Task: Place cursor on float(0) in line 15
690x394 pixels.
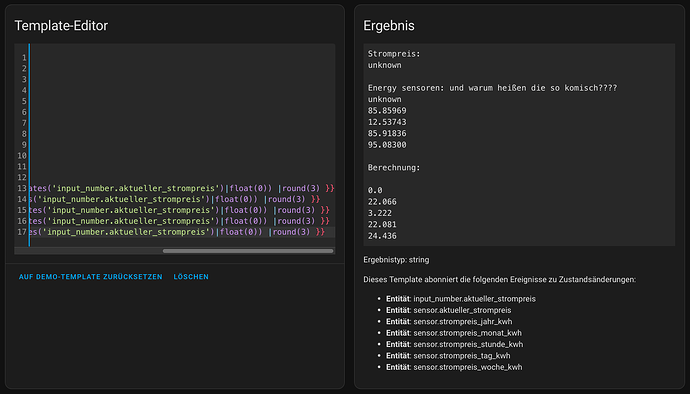Action: click(243, 210)
